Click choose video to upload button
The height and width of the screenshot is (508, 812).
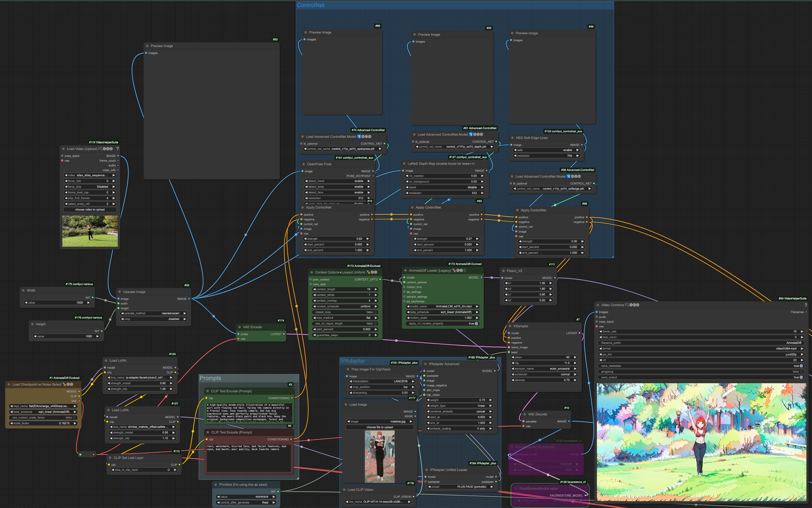[x=90, y=210]
